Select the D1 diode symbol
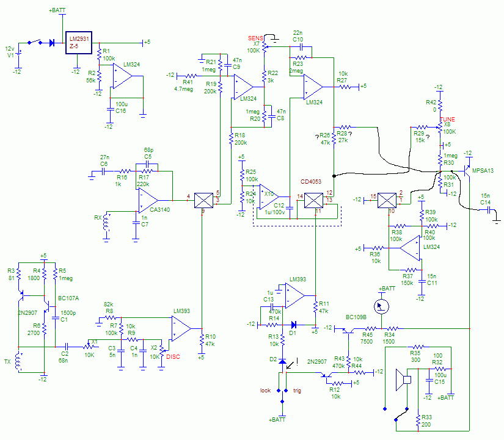The height and width of the screenshot is (440, 504). [293, 325]
